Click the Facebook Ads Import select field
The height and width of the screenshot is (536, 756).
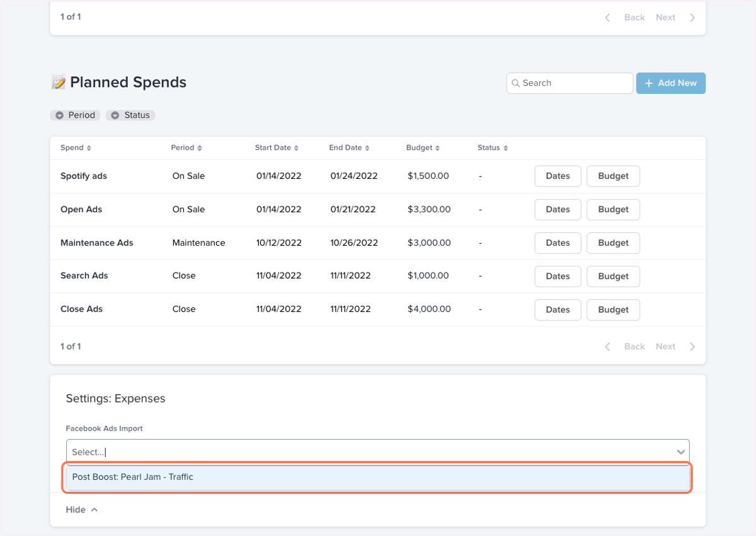click(378, 452)
